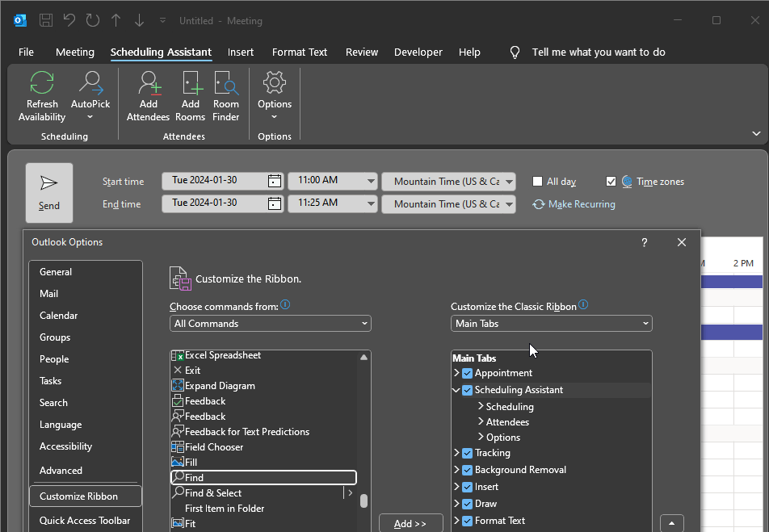
Task: Click the Make Recurring link
Action: [x=581, y=204]
